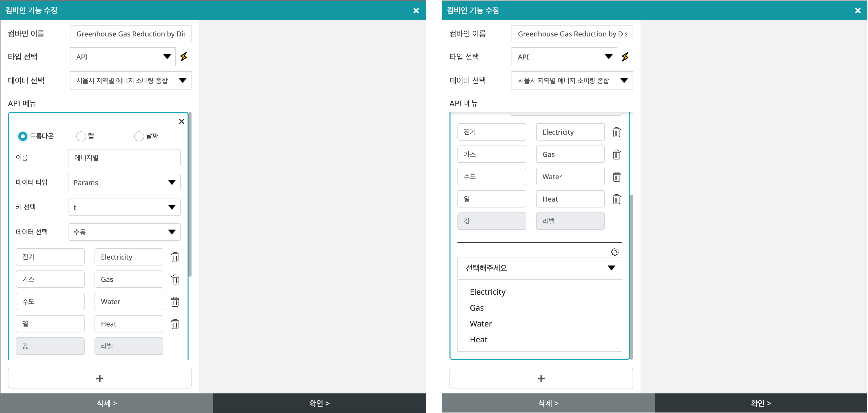Delete the Heat row in right dialog
The width and height of the screenshot is (868, 413).
(617, 199)
